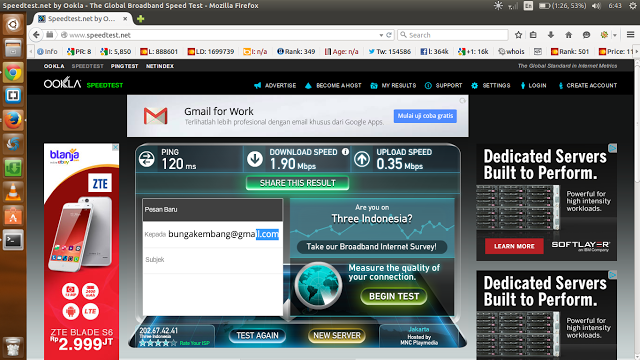
Task: Open MY RESULTS menu link
Action: point(393,86)
